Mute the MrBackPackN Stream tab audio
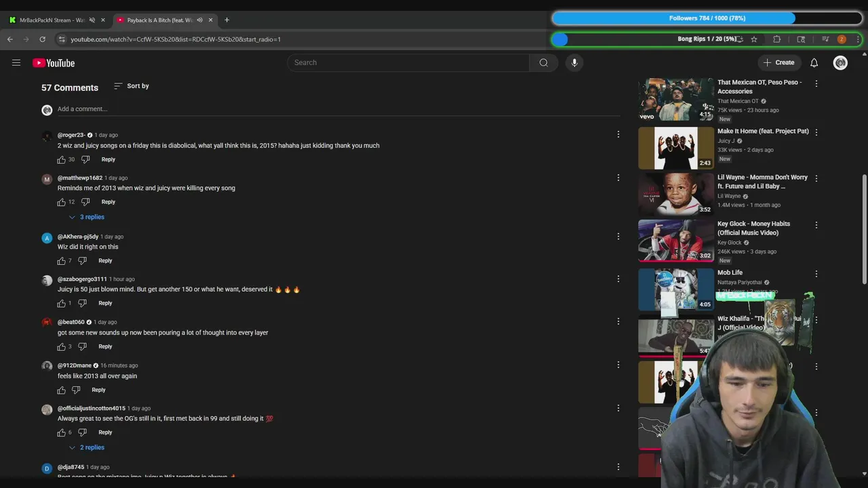The height and width of the screenshot is (488, 868). (92, 20)
